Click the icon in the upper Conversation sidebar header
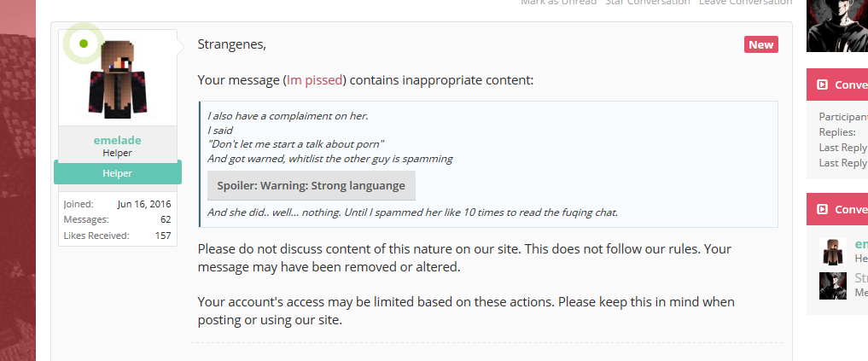The height and width of the screenshot is (361, 868). coord(822,84)
